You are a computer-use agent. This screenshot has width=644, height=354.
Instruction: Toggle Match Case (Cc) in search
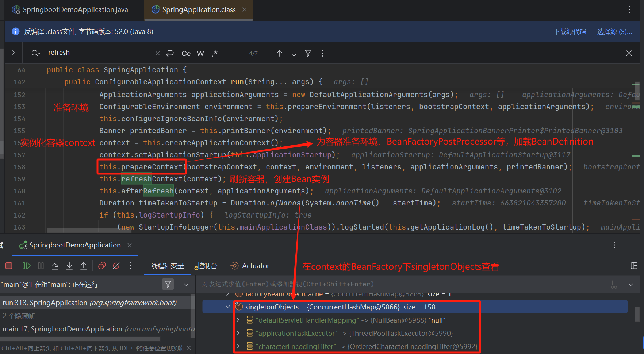[186, 53]
